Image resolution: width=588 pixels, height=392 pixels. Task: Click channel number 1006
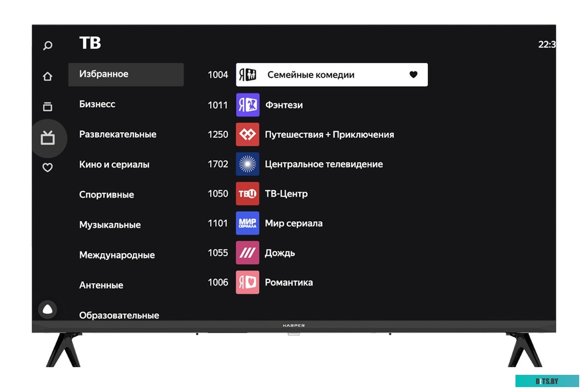(x=218, y=282)
